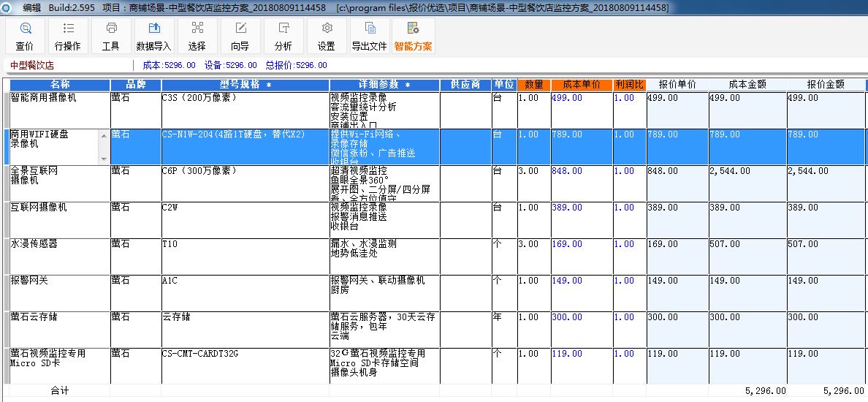Click the cost unit price 300.00 cell
The width and height of the screenshot is (868, 402).
[x=582, y=330]
